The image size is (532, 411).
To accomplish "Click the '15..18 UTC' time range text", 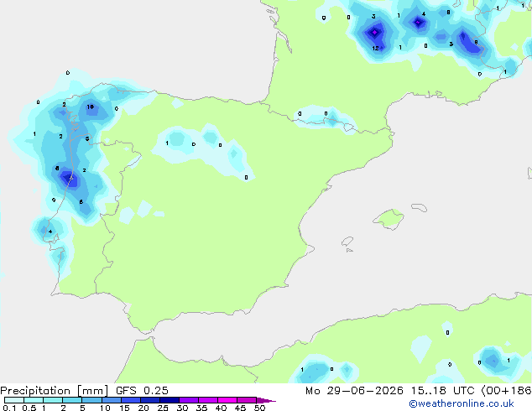I will (x=442, y=391).
